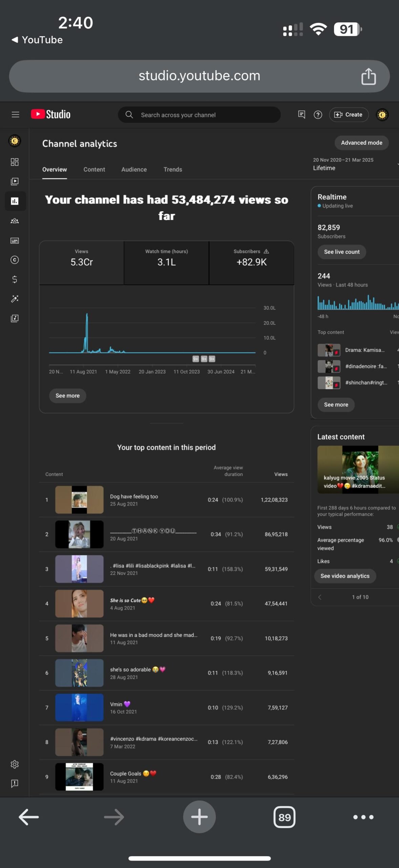
Task: Open the Earn dollar icon in sidebar
Action: 15,279
